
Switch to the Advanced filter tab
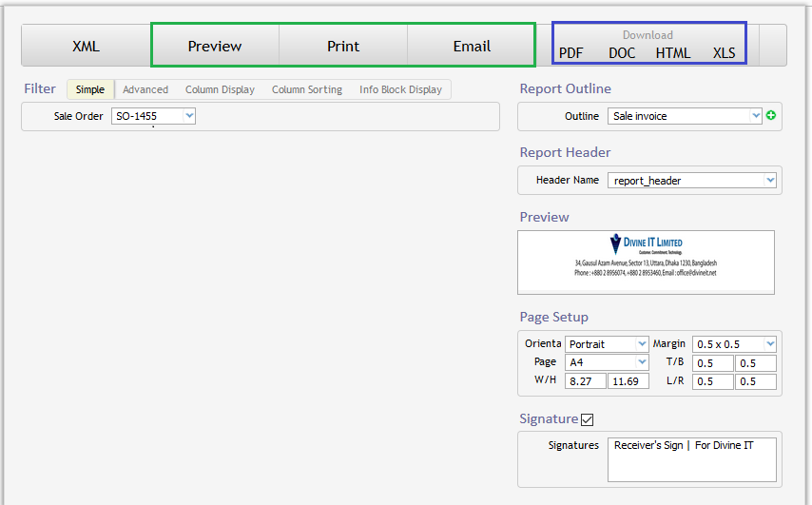[145, 89]
